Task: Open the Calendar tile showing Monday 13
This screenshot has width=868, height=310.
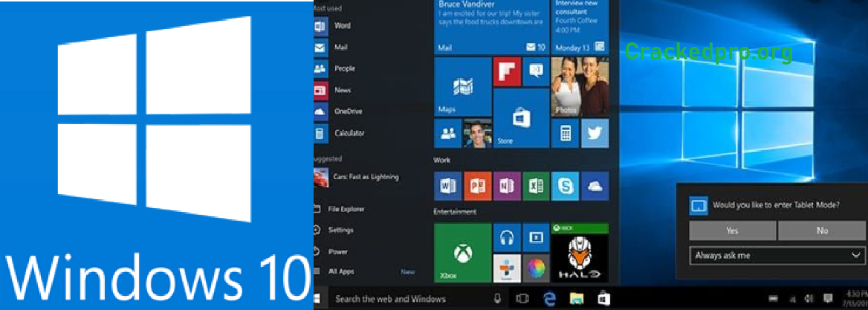Action: point(580,27)
